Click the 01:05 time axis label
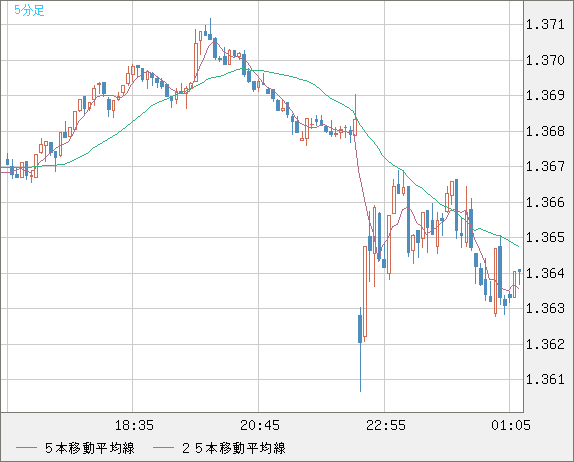Image resolution: width=574 pixels, height=462 pixels. pyautogui.click(x=511, y=426)
